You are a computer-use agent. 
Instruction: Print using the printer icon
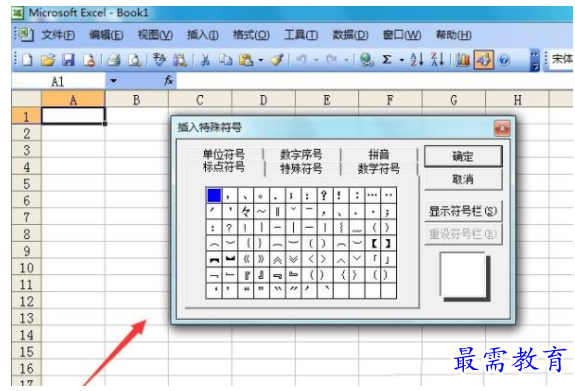click(114, 60)
